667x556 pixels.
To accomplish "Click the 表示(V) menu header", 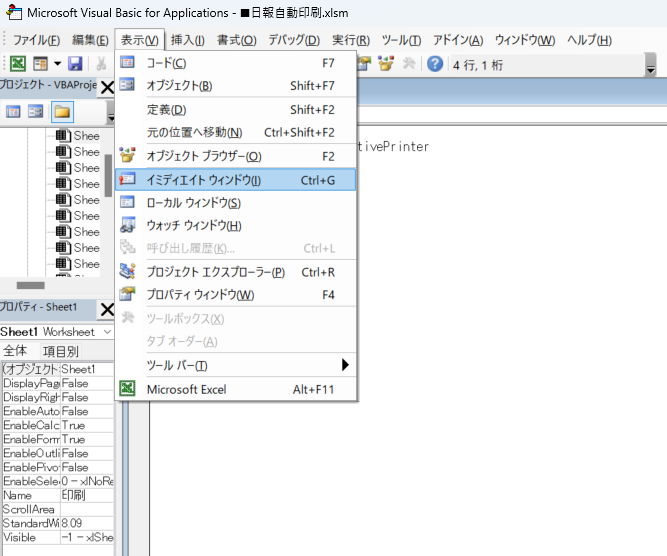I will [x=140, y=40].
